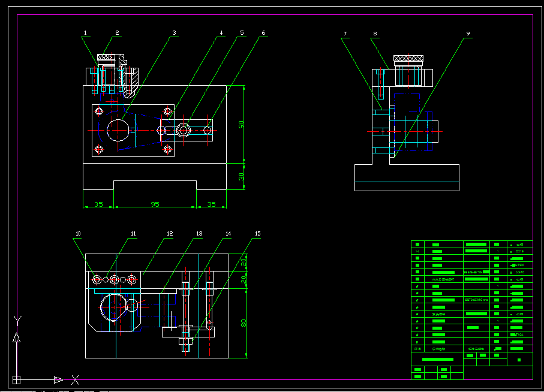Select part callout number 4
The height and width of the screenshot is (392, 544).
[221, 32]
